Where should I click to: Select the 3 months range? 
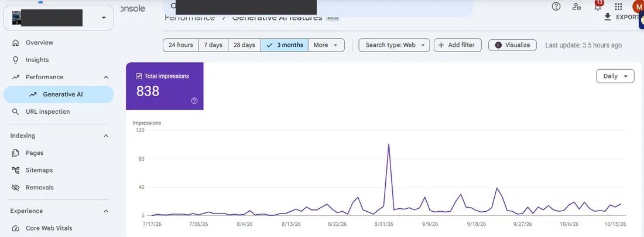[x=284, y=45]
